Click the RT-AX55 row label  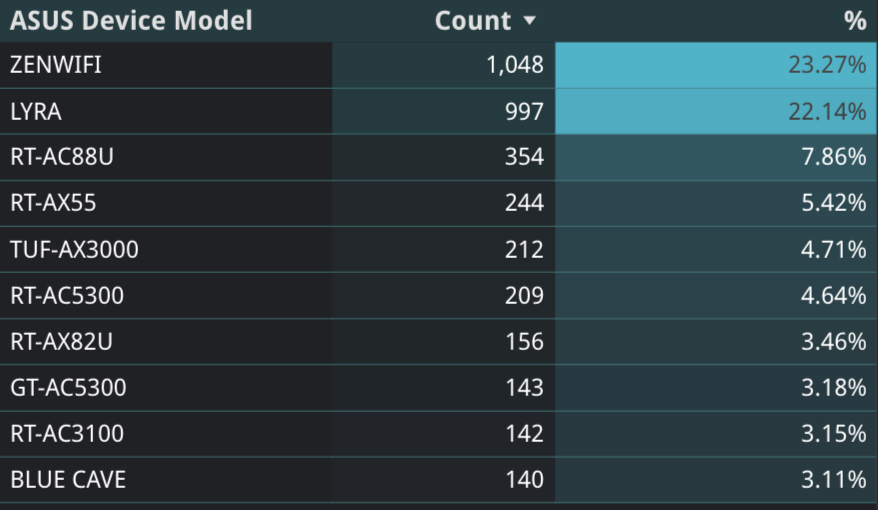[53, 203]
